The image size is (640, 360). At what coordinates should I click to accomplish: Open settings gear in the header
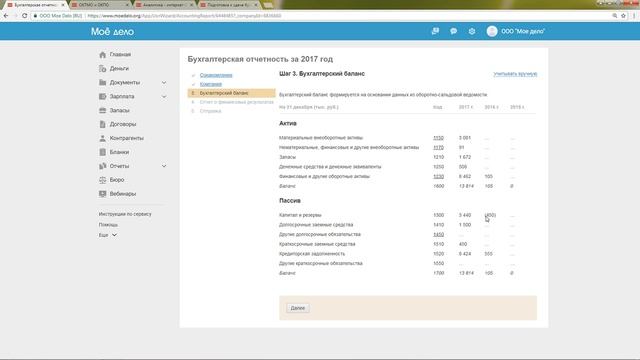[472, 31]
